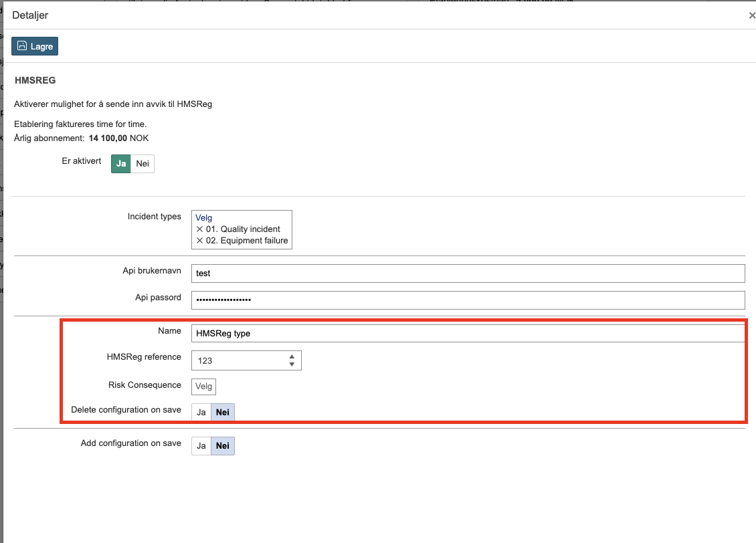Image resolution: width=756 pixels, height=543 pixels.
Task: Choose Ja for Delete configuration on save
Action: coord(201,413)
